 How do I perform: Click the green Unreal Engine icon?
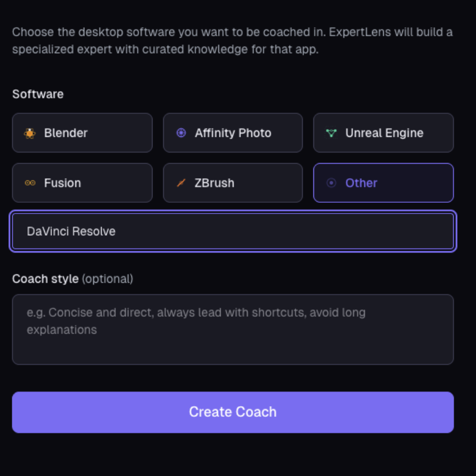coord(331,133)
